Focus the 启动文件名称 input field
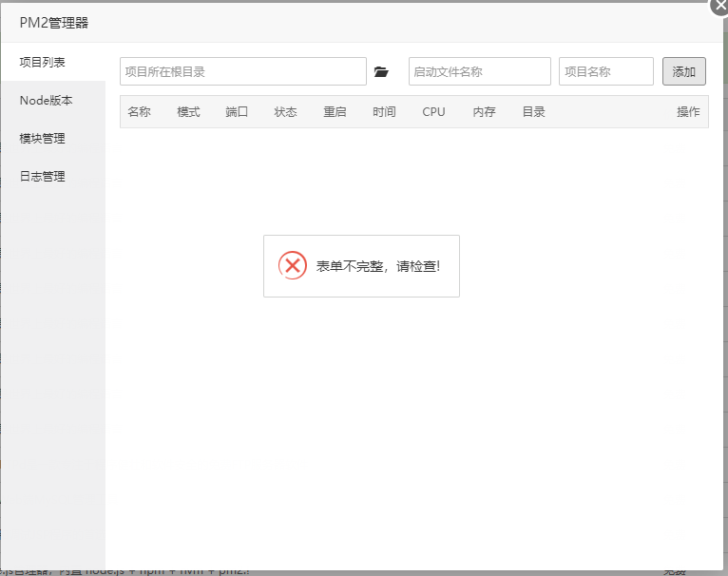728x576 pixels. click(480, 71)
